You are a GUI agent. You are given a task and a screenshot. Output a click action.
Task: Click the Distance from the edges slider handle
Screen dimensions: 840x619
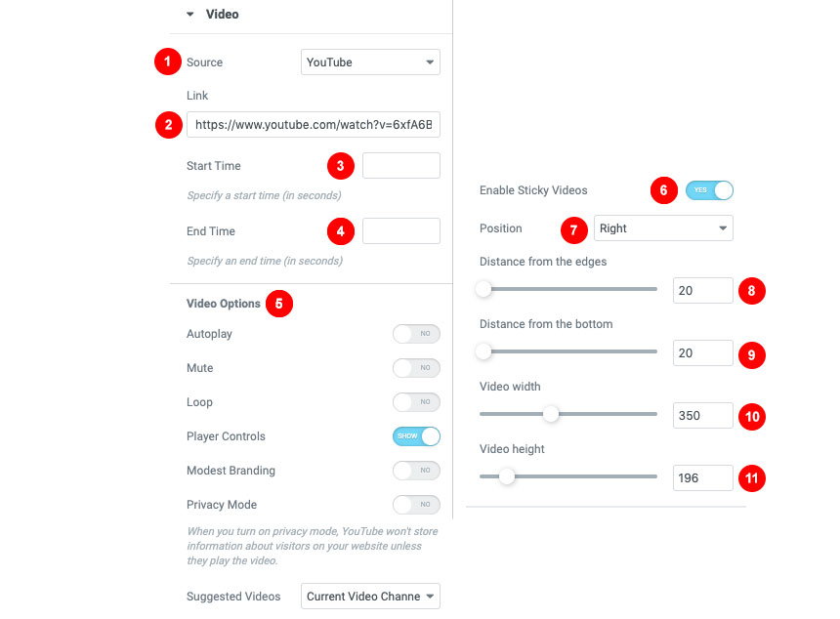point(483,289)
